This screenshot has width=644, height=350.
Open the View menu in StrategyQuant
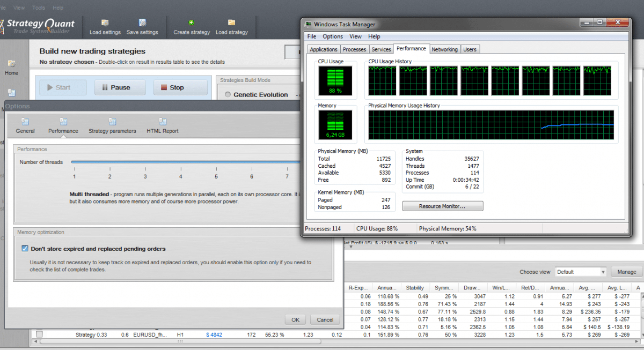19,8
